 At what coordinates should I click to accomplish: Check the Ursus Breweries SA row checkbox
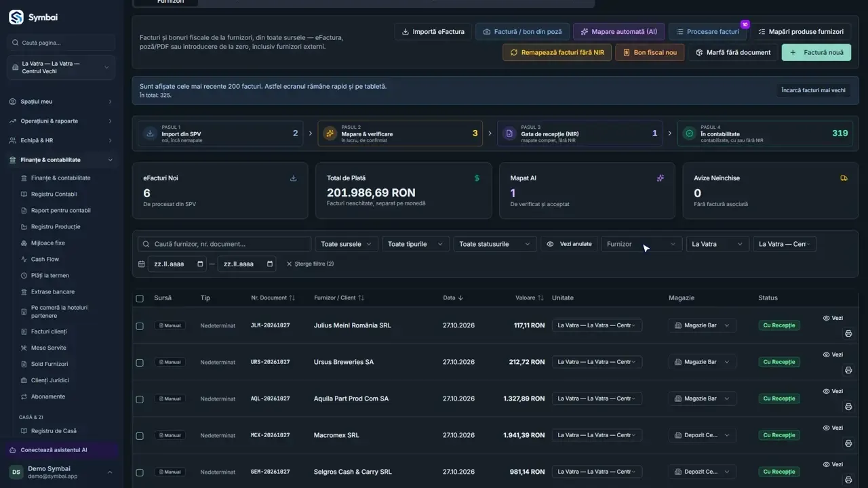click(140, 363)
